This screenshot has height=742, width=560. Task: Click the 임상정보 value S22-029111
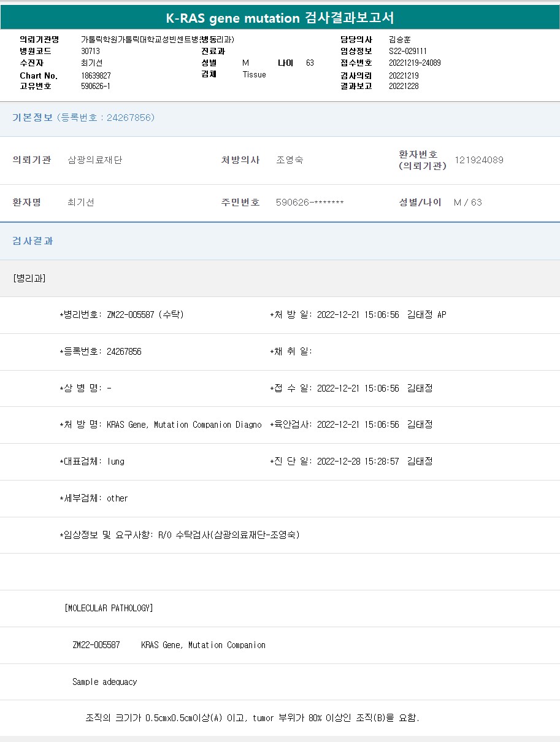point(408,51)
